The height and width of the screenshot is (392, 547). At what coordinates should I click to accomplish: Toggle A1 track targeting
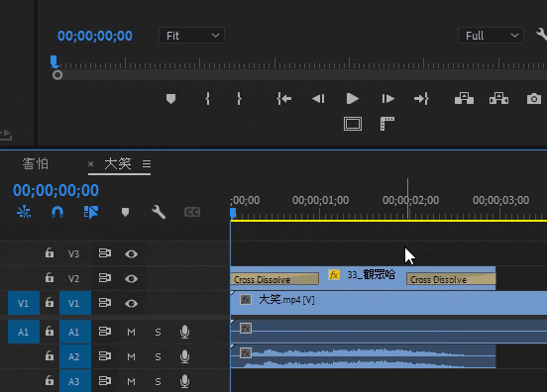coord(75,332)
